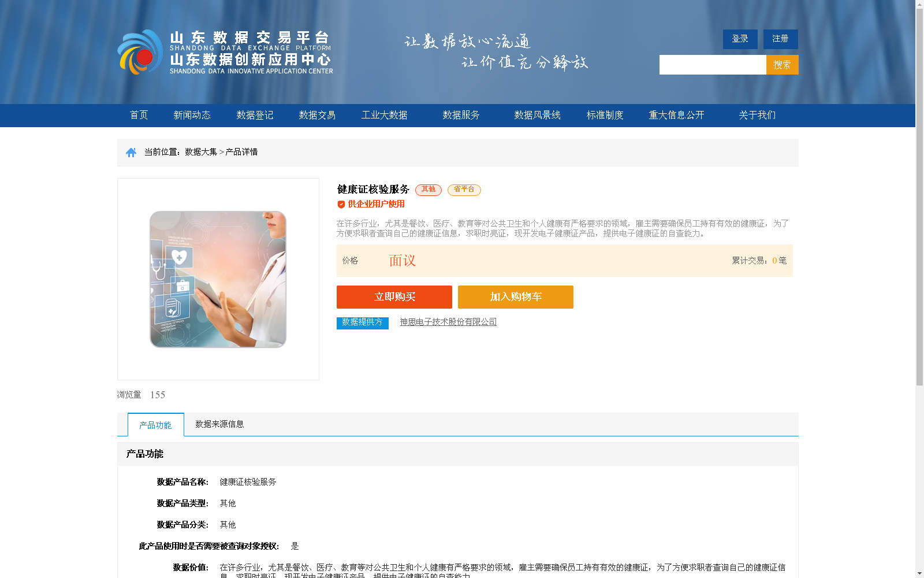This screenshot has width=924, height=578.
Task: Click the 数据产品分类 row value 其他
Action: click(x=228, y=525)
